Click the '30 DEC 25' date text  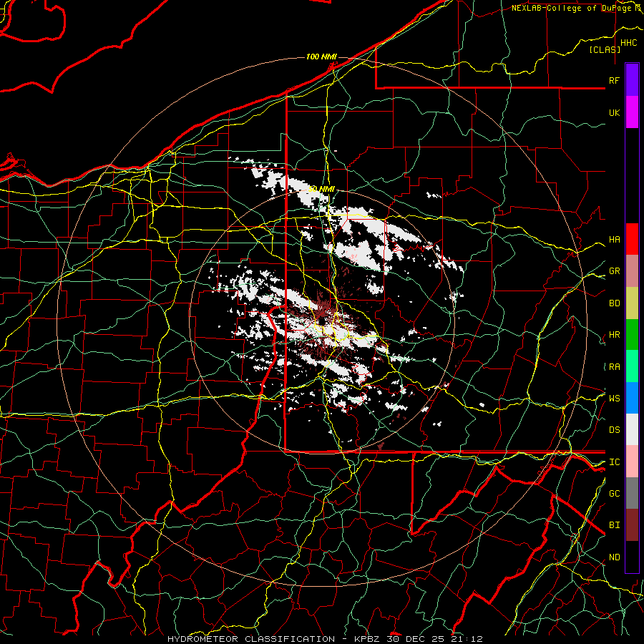[x=415, y=639]
